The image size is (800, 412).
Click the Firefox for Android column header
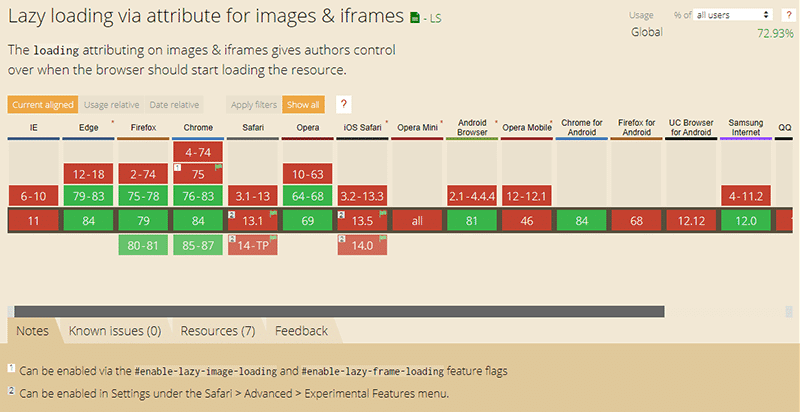[637, 128]
